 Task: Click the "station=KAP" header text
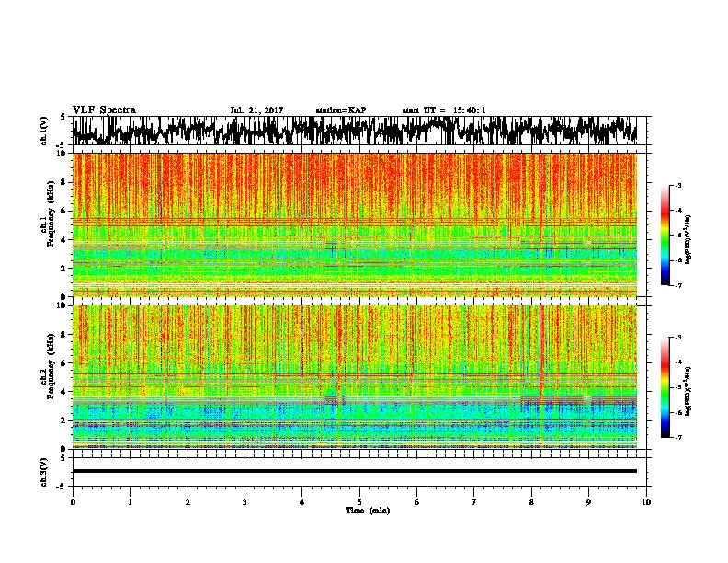341,110
